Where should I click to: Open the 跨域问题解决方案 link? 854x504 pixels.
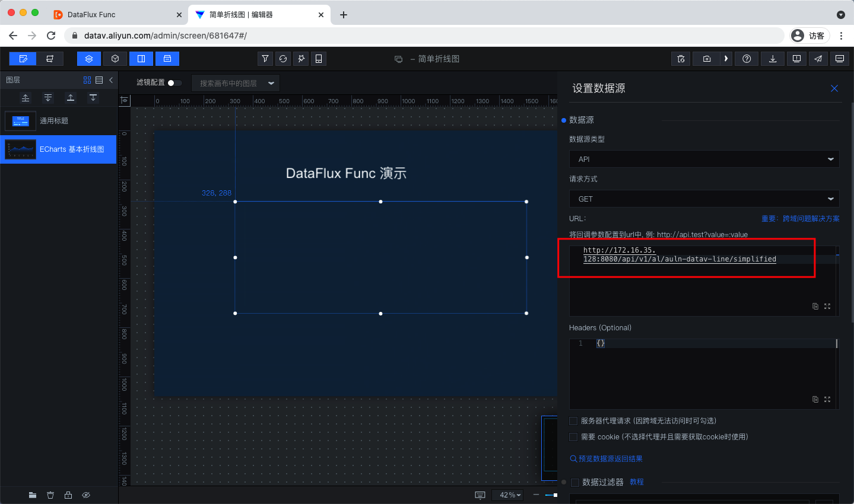pos(801,219)
